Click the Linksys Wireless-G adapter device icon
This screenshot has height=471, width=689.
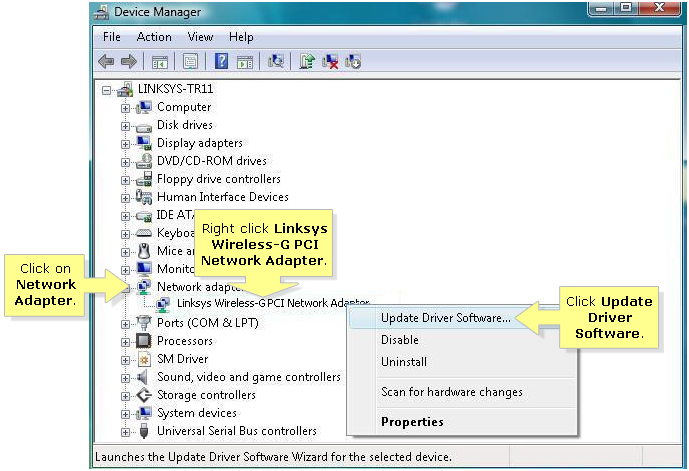pos(163,304)
